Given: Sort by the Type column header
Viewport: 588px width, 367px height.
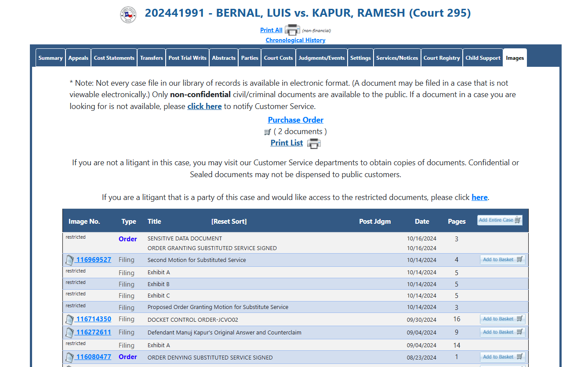Looking at the screenshot, I should pyautogui.click(x=129, y=222).
